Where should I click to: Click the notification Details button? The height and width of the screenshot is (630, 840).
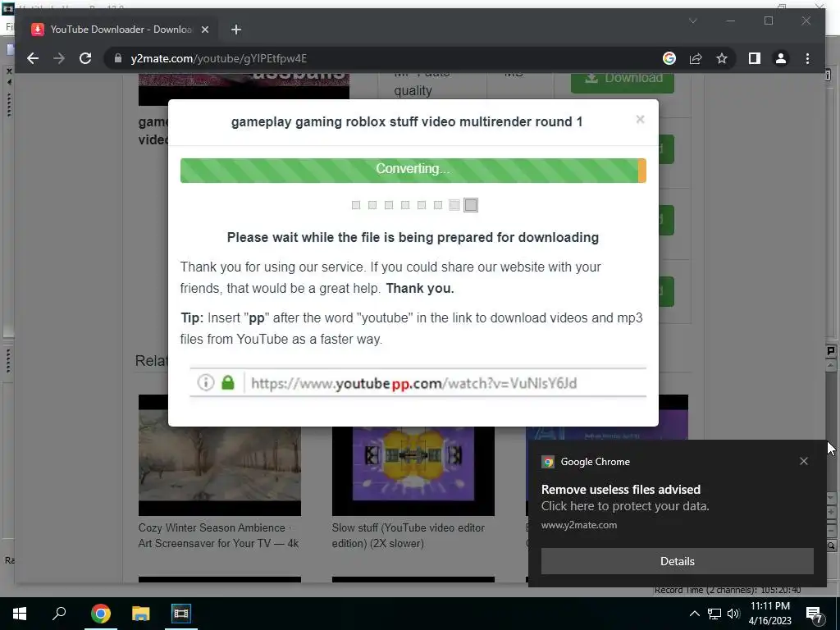coord(677,561)
